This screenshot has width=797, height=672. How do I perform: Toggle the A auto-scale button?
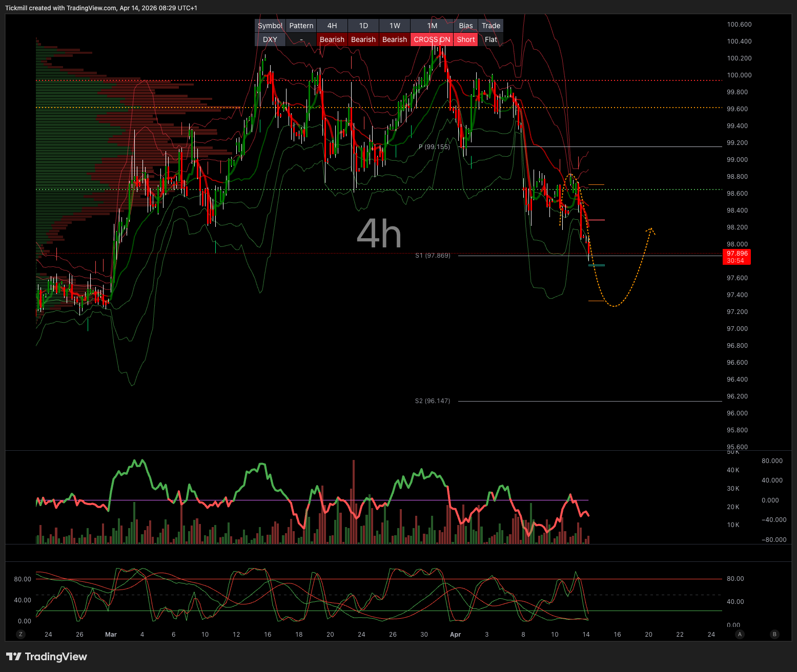click(740, 634)
